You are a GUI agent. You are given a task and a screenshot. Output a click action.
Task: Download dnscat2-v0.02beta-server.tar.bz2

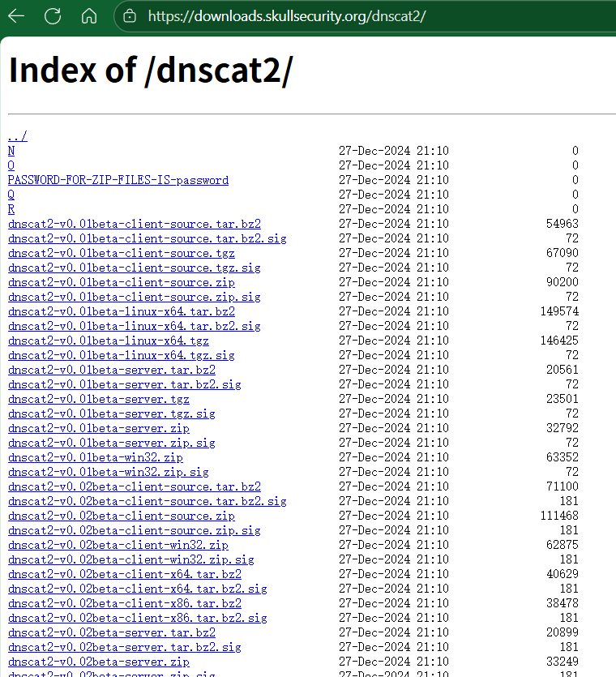(x=112, y=633)
